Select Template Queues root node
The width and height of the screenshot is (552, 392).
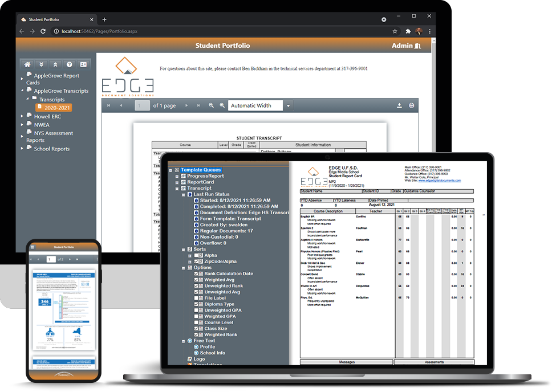(x=201, y=170)
